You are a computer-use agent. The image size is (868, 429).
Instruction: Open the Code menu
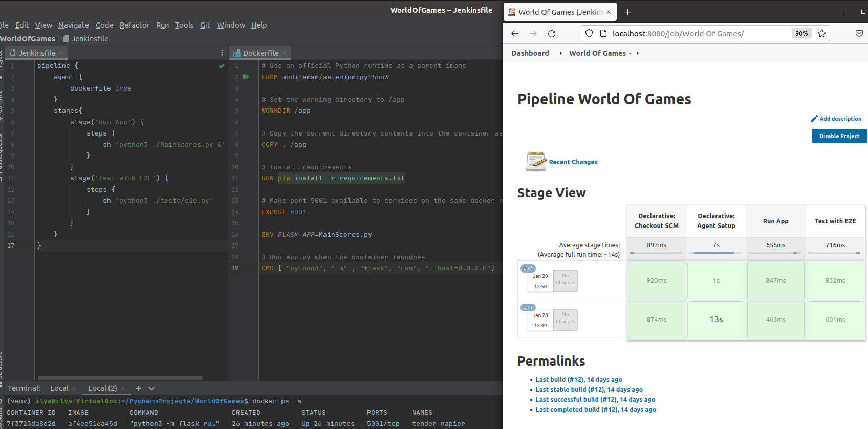pos(104,25)
